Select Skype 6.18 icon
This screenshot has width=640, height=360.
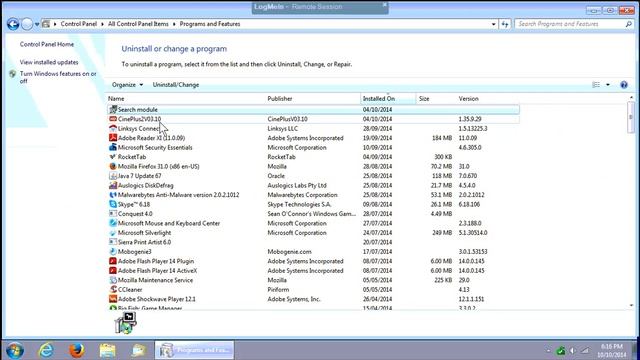[x=113, y=204]
